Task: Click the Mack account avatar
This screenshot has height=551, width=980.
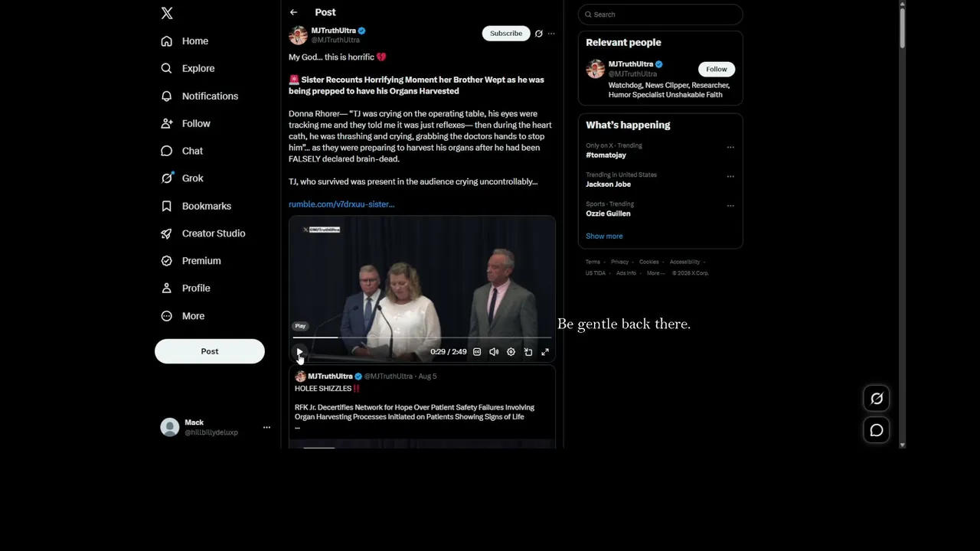Action: (x=169, y=427)
